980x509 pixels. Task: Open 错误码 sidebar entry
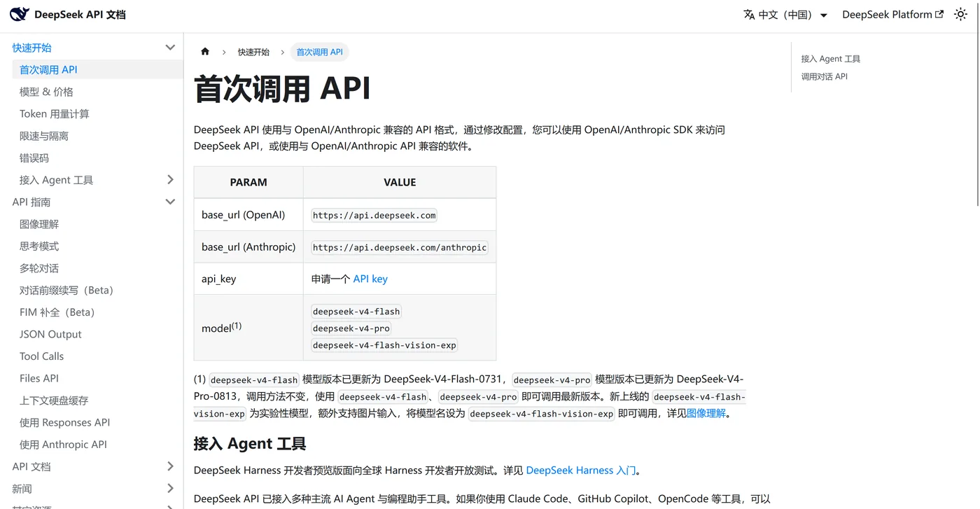coord(34,158)
